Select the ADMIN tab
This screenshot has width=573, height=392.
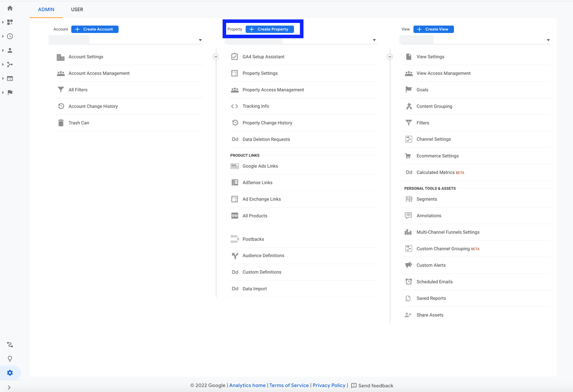(x=46, y=10)
